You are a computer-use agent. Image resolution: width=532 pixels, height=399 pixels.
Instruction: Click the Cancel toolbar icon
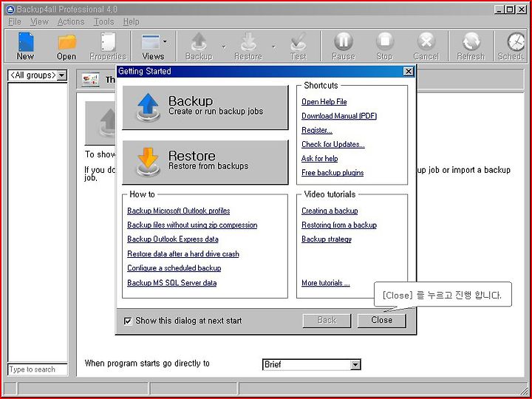[x=426, y=41]
